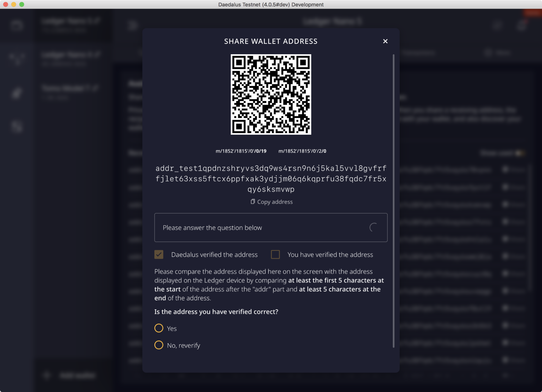Click the addr_test1 wallet address text
The image size is (542, 392).
pos(271,179)
